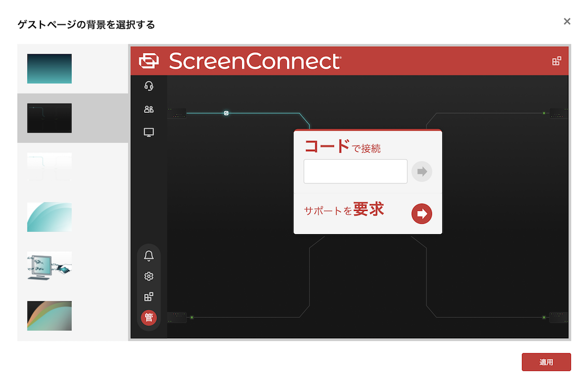This screenshot has width=588, height=388.
Task: Click the ScreenConnect title text
Action: (x=255, y=61)
